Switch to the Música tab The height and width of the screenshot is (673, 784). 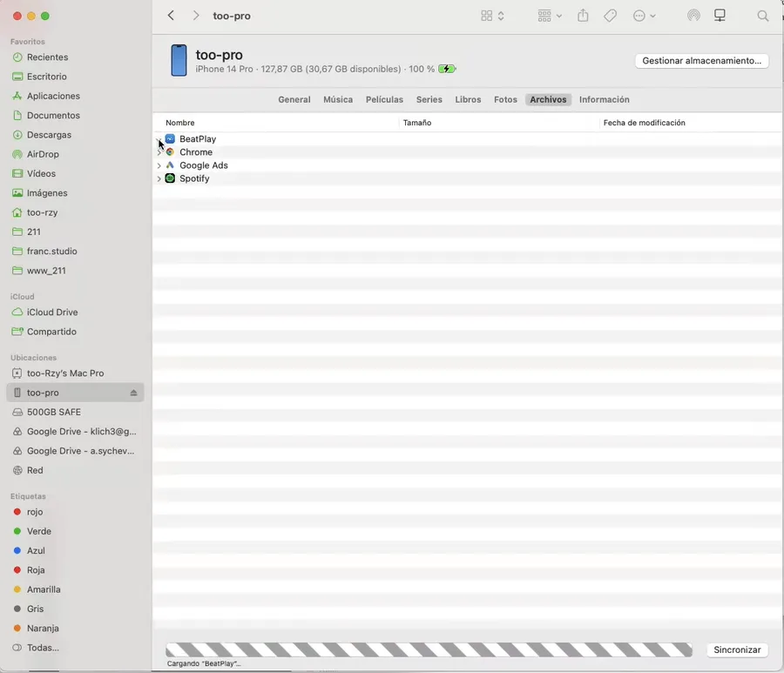[x=338, y=99]
